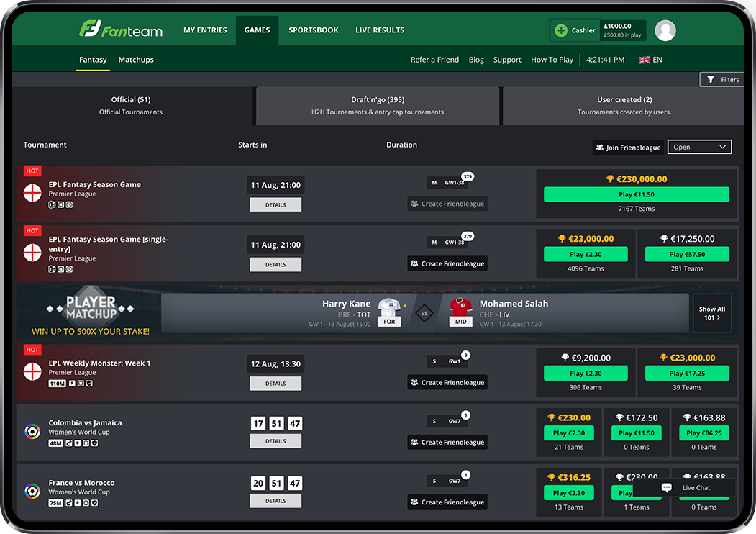Screen dimensions: 756x534
Task: Click England flag icon for EPL Weekly Monster
Action: pyautogui.click(x=32, y=371)
